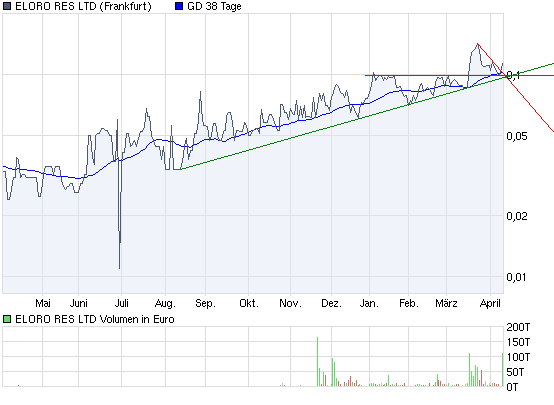Viewport: 554px width, 405px height.
Task: Click the price spike low in early July
Action: click(x=119, y=267)
